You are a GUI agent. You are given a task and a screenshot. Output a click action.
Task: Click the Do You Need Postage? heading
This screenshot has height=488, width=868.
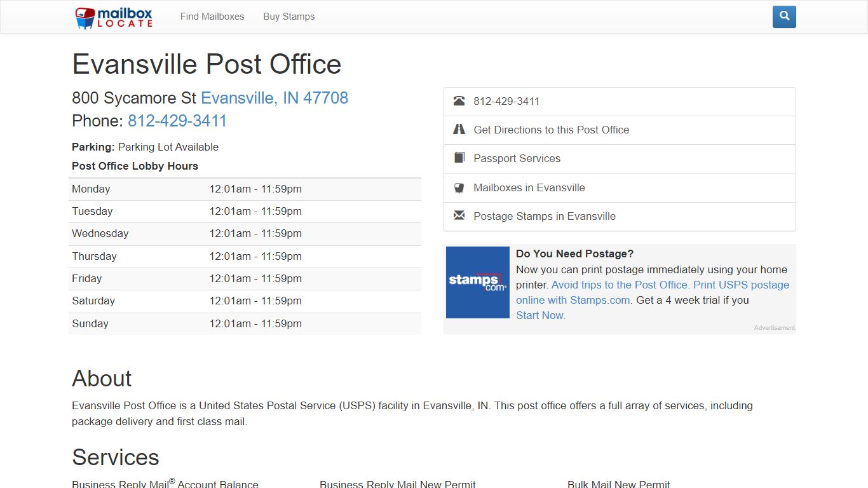tap(575, 254)
